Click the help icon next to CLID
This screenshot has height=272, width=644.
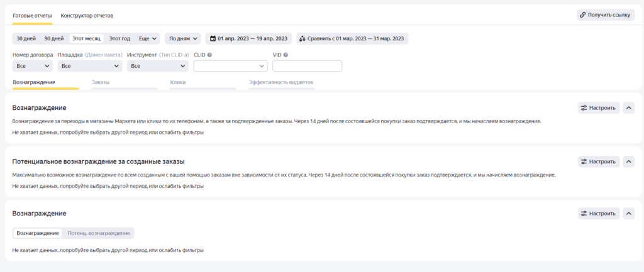click(209, 55)
